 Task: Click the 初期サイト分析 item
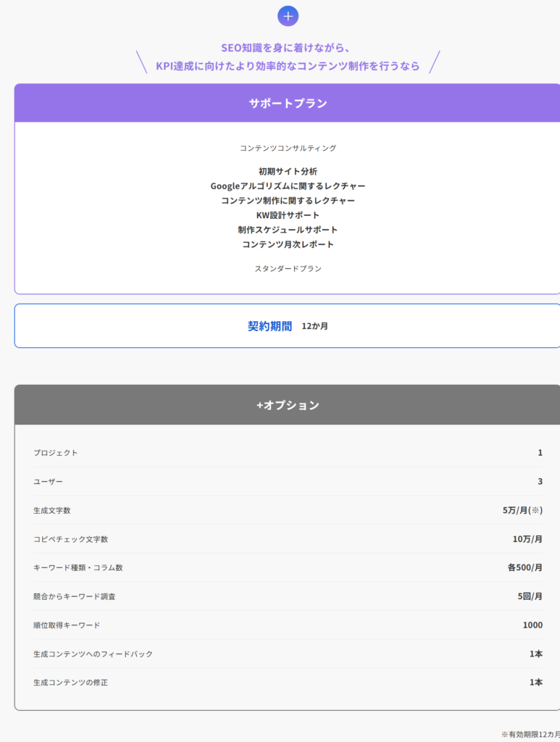(288, 171)
